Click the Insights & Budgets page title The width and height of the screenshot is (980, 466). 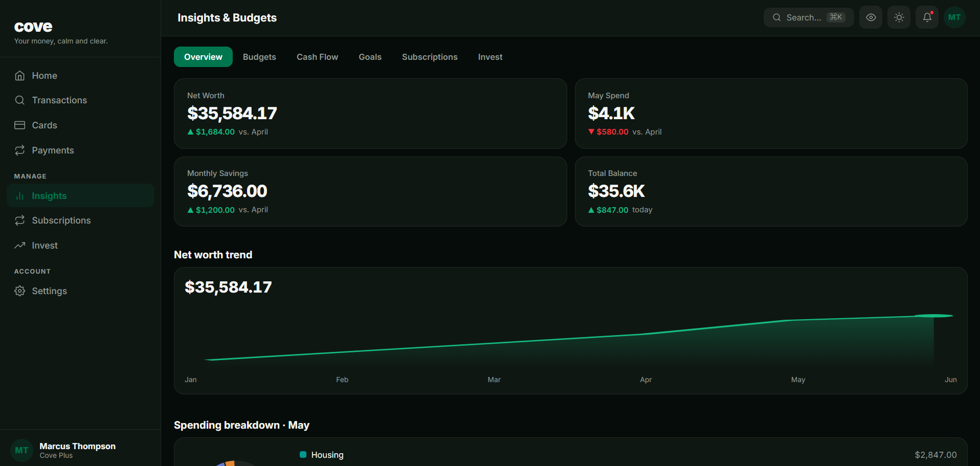pos(227,18)
